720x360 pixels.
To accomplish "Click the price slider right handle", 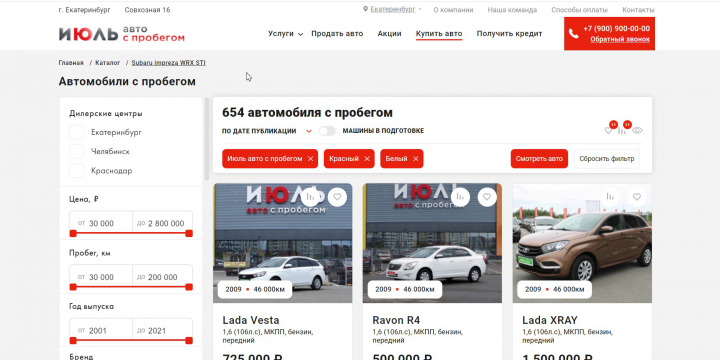I will (x=189, y=233).
